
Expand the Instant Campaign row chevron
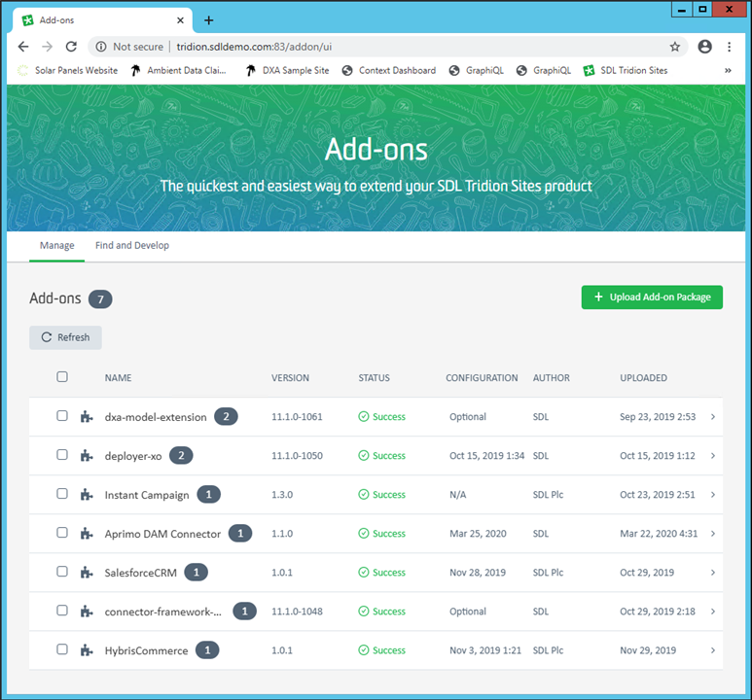[713, 494]
